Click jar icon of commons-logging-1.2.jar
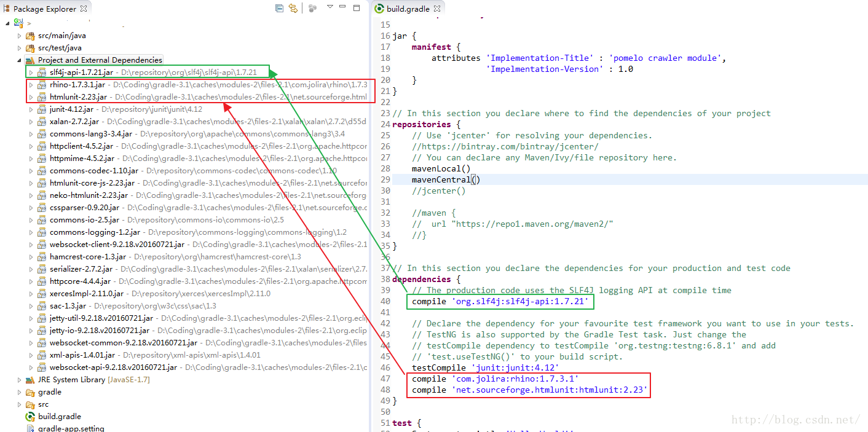The width and height of the screenshot is (868, 432). point(42,232)
